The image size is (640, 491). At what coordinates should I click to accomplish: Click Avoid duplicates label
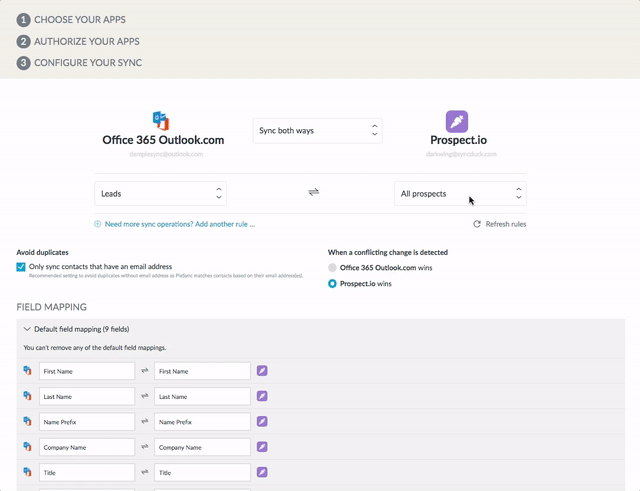click(x=42, y=252)
